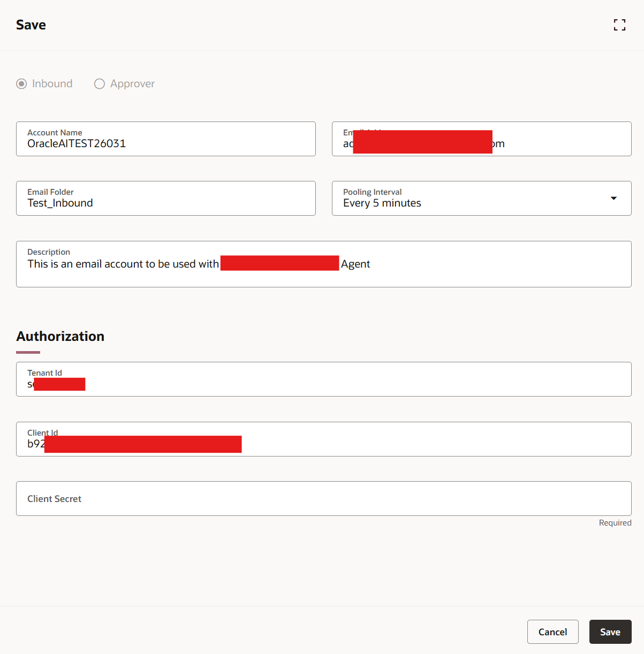
Task: Focus the Client Secret field
Action: pos(324,499)
